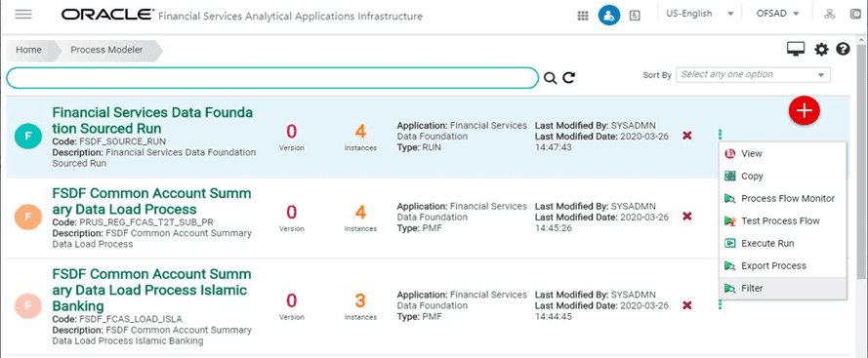868x358 pixels.
Task: Open FSDF Common Account Summary Data Load Process
Action: tap(151, 201)
